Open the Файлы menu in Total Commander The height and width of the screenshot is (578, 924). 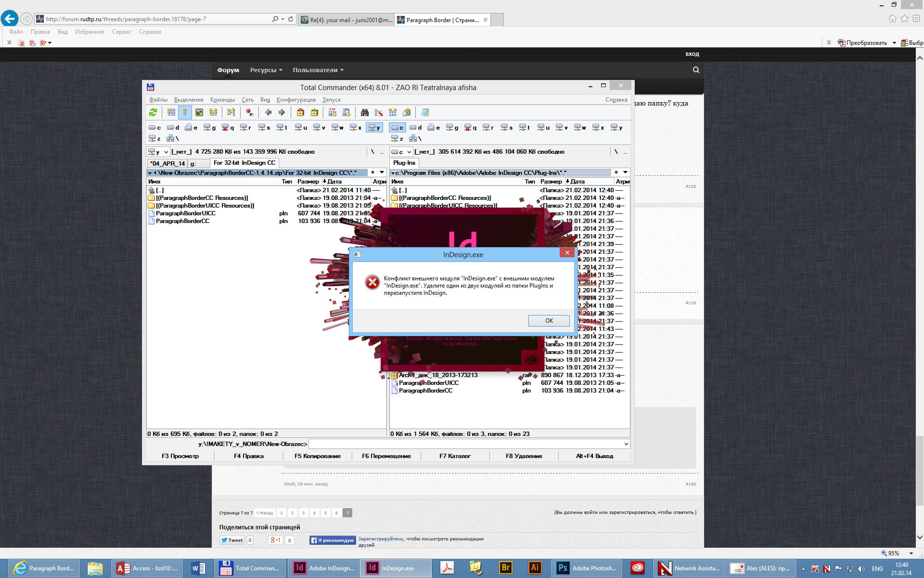pos(158,100)
